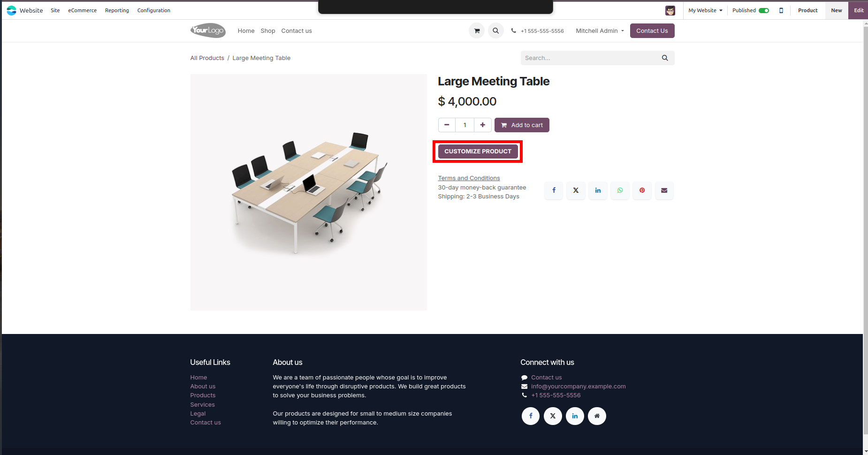Open the Configuration menu
The width and height of the screenshot is (868, 455).
(153, 10)
